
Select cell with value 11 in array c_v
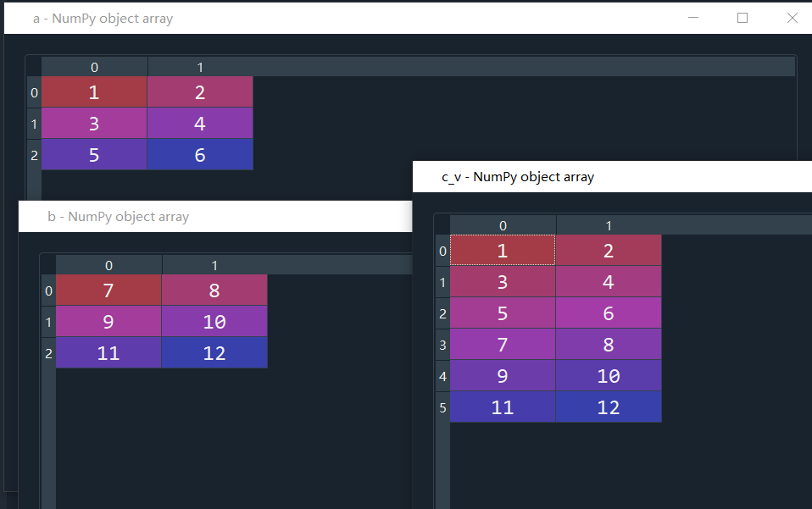point(503,407)
